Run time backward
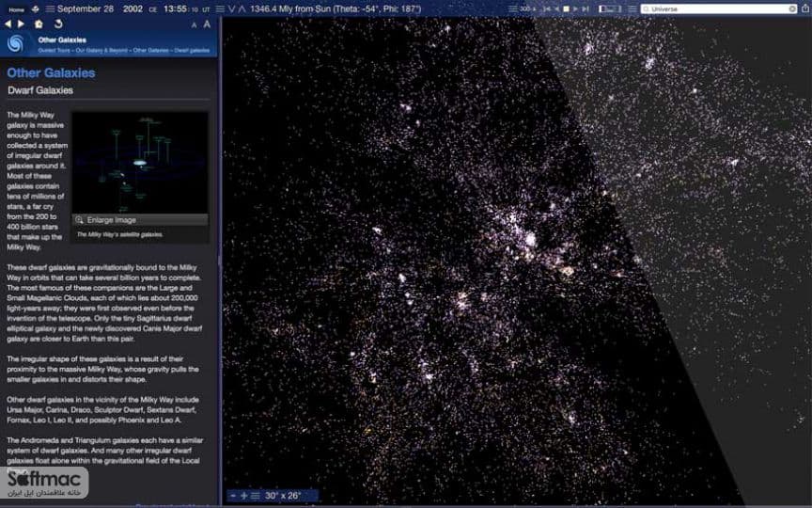 [556, 8]
